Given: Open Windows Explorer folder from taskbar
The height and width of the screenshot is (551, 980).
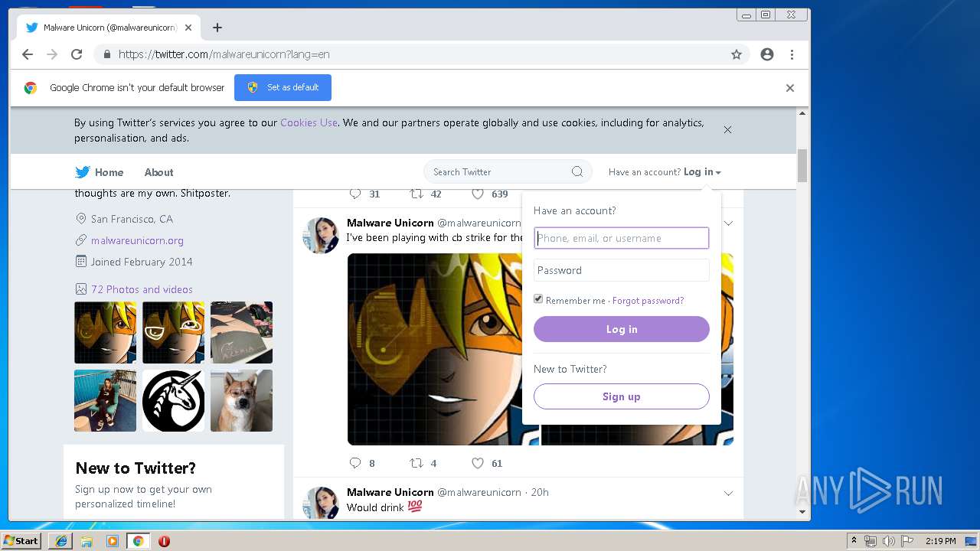Looking at the screenshot, I should coord(87,541).
